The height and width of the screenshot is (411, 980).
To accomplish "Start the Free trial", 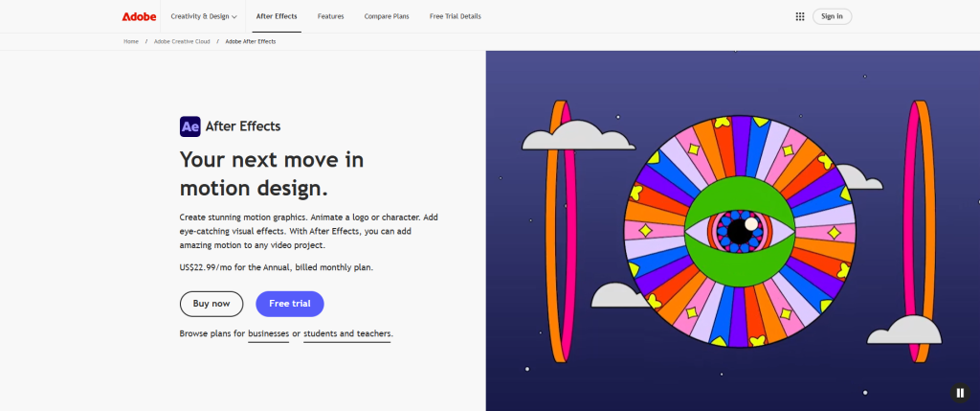I will pos(289,304).
